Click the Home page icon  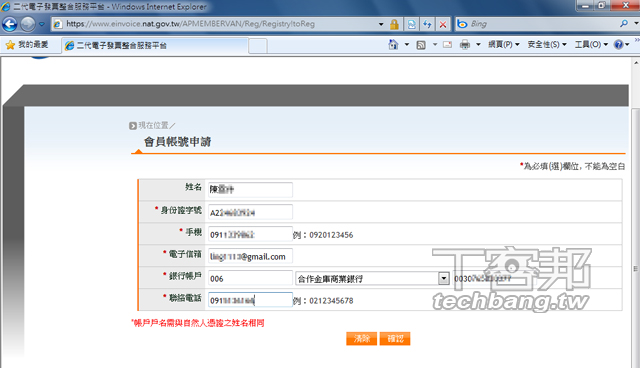pyautogui.click(x=393, y=44)
